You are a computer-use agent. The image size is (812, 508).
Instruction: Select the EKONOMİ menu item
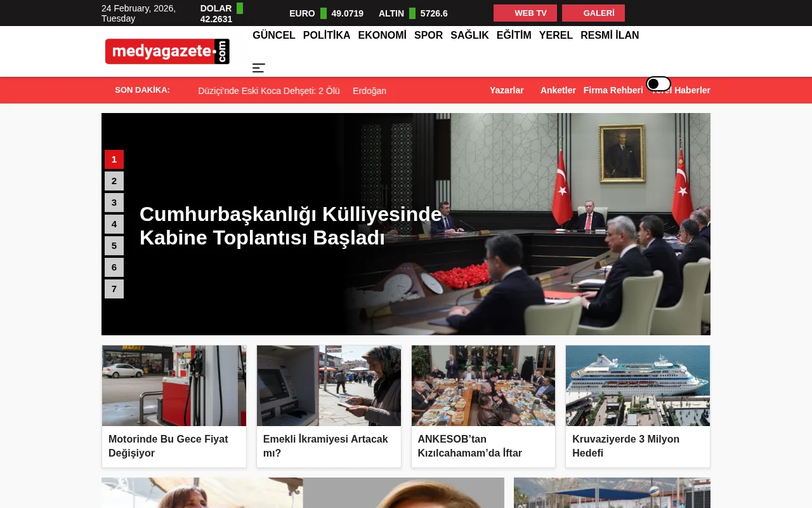pyautogui.click(x=382, y=36)
